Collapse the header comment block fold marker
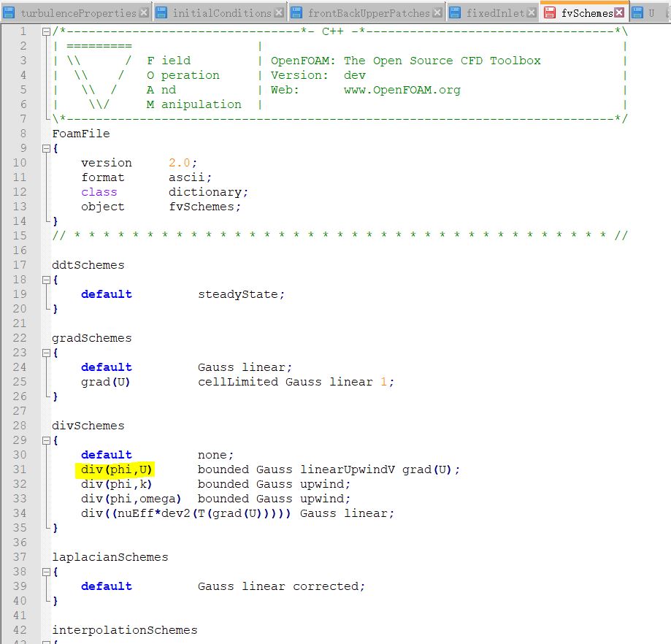Screen dimensions: 671x644 (x=46, y=31)
